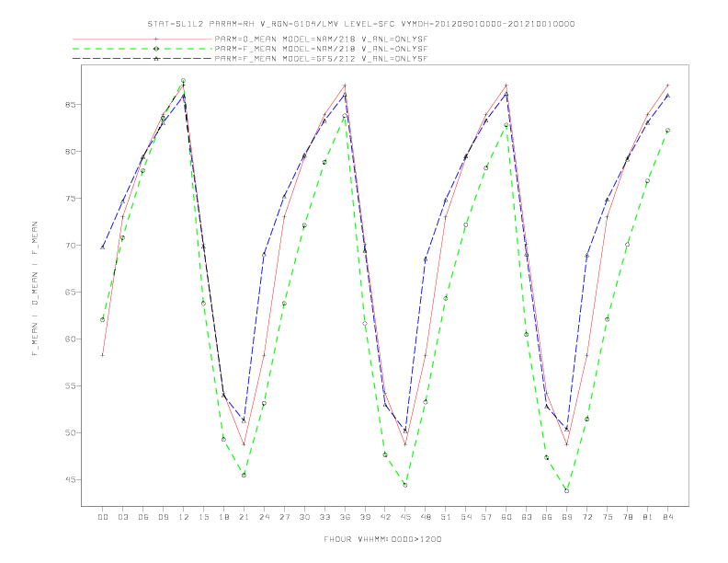Click x-axis tick label 39
Screen dimensions: 728x563
[x=365, y=517]
